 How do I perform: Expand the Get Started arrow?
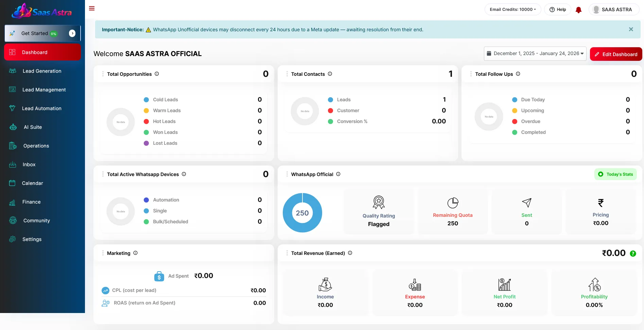(x=72, y=33)
